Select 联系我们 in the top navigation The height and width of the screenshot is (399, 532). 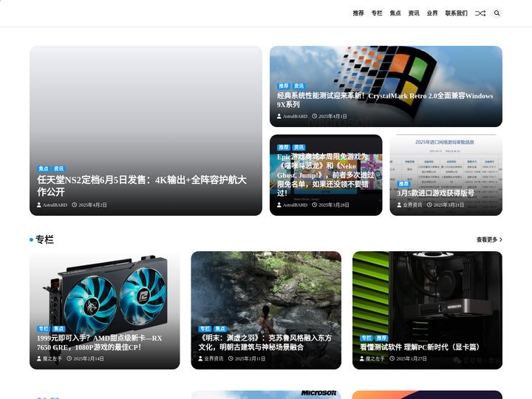pos(457,13)
